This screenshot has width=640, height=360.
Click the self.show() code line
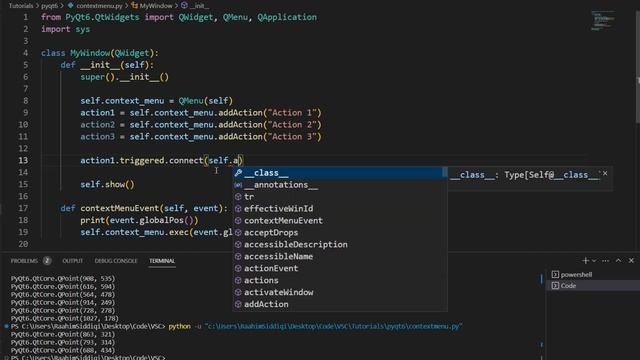(x=107, y=184)
